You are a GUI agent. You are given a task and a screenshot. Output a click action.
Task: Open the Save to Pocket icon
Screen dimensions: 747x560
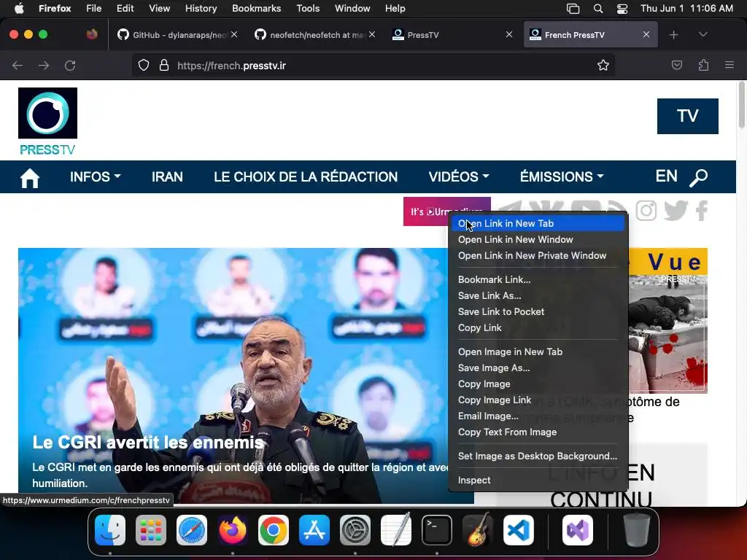676,65
